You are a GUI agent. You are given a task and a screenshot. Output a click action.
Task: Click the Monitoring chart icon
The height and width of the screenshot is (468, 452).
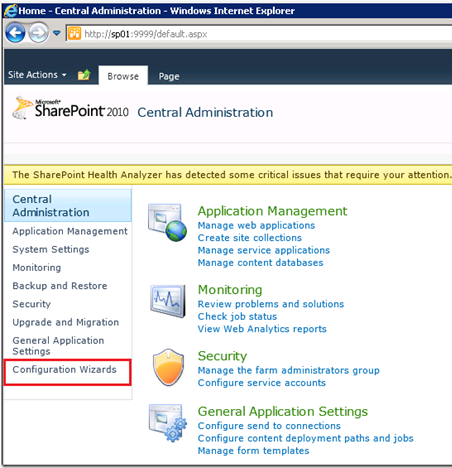pos(168,301)
